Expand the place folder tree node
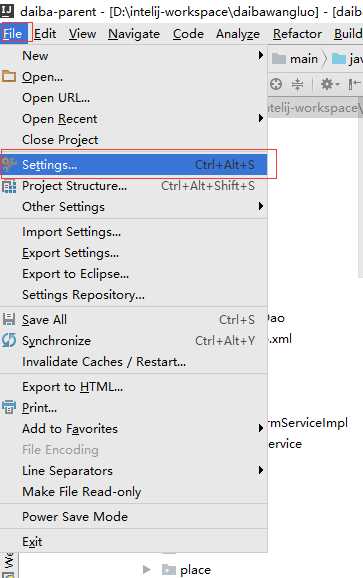This screenshot has height=578, width=363. 146,570
